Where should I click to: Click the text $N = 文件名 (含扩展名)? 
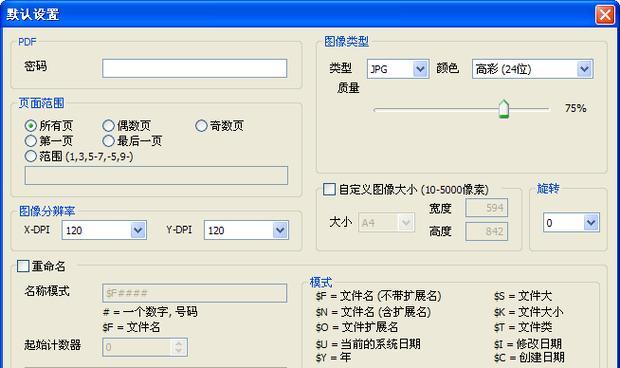(x=373, y=312)
